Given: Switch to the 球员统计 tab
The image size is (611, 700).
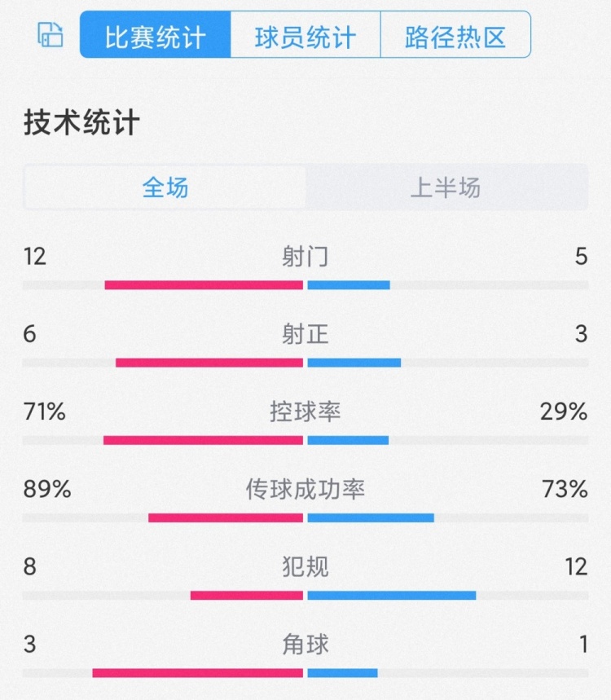Looking at the screenshot, I should pyautogui.click(x=305, y=37).
